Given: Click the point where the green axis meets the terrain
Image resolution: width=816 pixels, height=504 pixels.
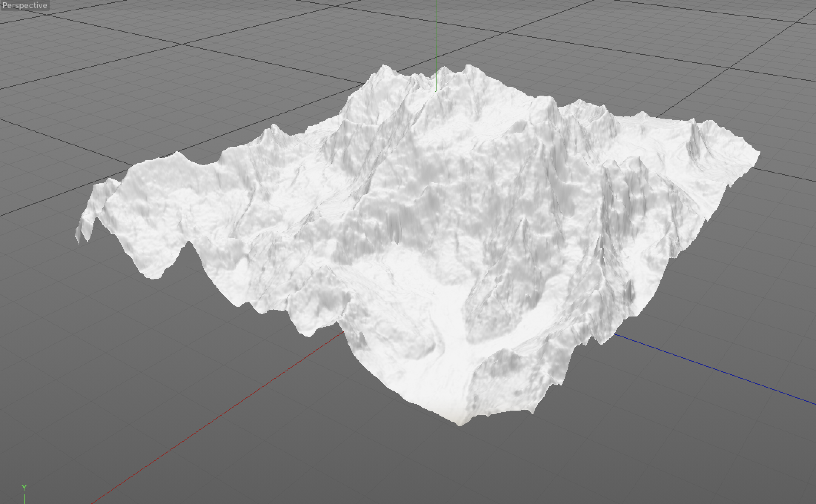Looking at the screenshot, I should (436, 90).
